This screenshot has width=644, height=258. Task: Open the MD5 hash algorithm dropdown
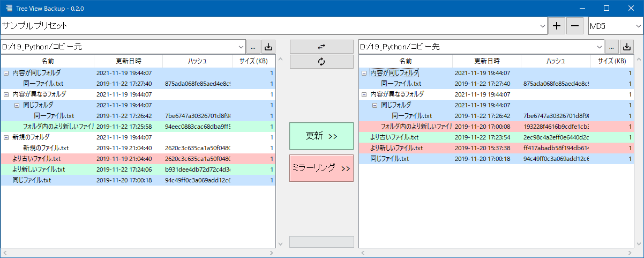[638, 26]
